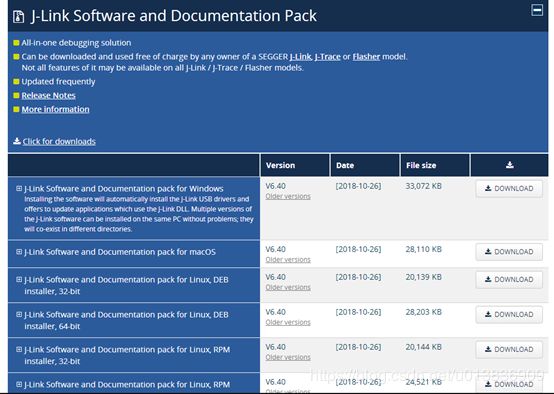Download Linux DEB 32-bit pack (20,139 KB)
This screenshot has height=394, width=554.
click(x=509, y=280)
